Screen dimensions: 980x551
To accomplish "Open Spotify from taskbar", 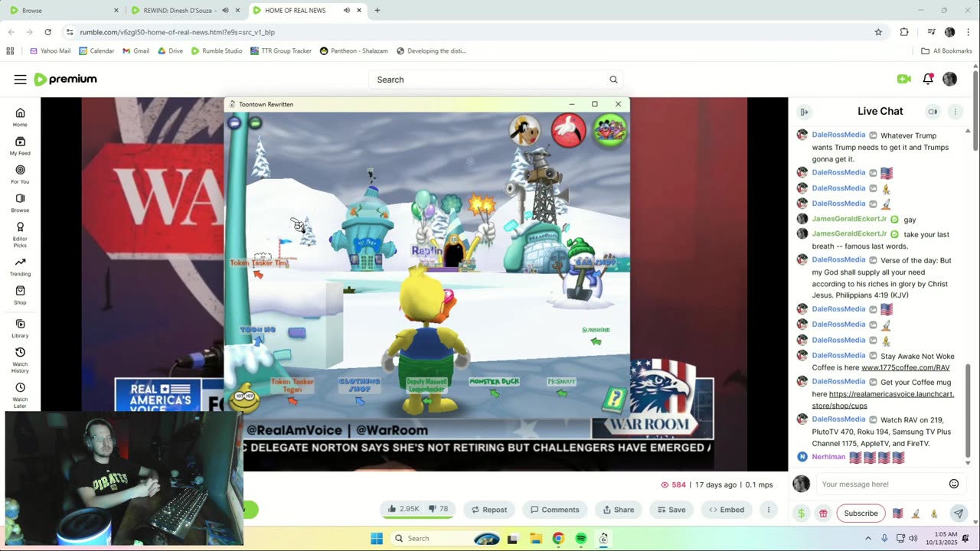I will click(x=581, y=539).
